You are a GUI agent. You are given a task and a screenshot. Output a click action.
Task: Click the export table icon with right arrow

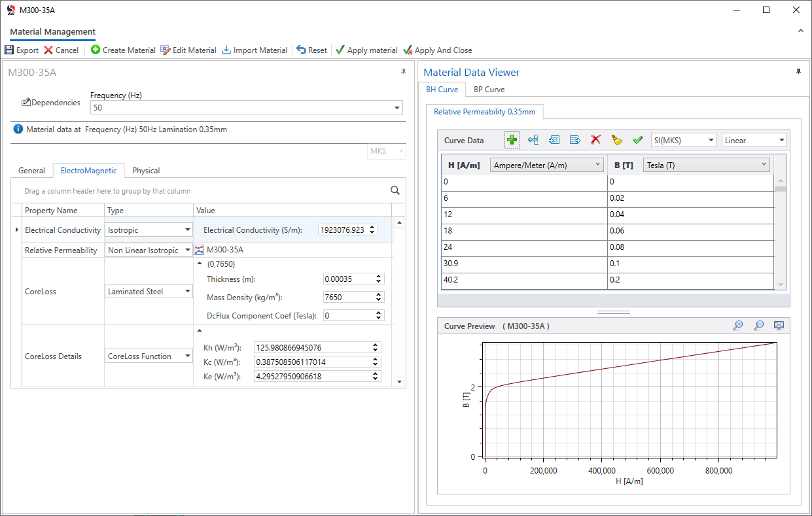click(x=575, y=140)
